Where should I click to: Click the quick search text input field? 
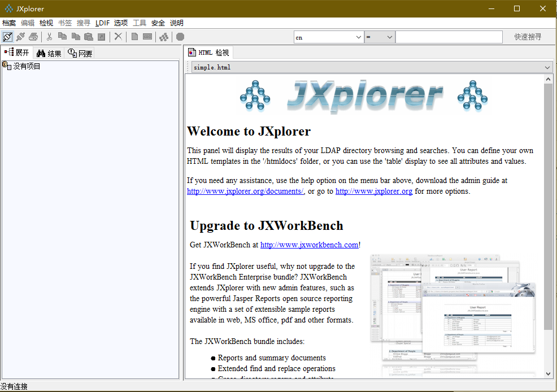[x=449, y=37]
